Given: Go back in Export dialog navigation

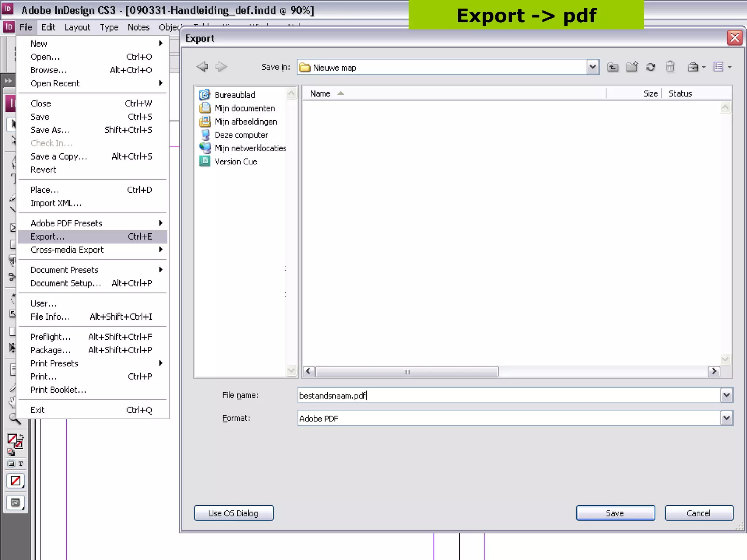Looking at the screenshot, I should pos(202,67).
